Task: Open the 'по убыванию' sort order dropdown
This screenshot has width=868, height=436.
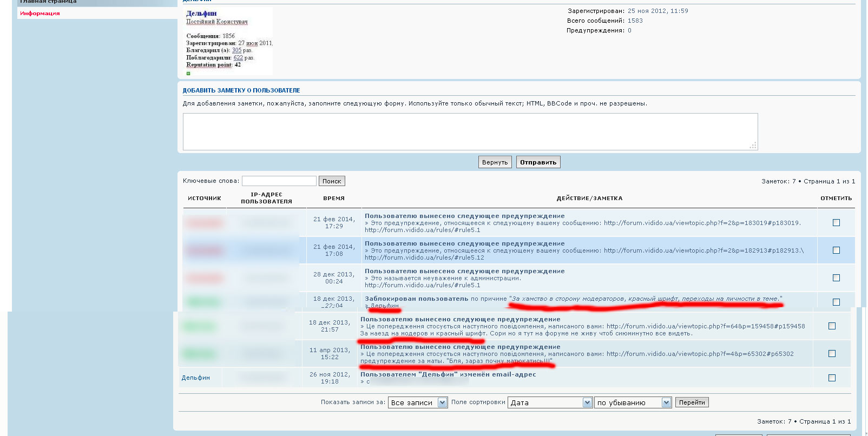Action: click(633, 402)
